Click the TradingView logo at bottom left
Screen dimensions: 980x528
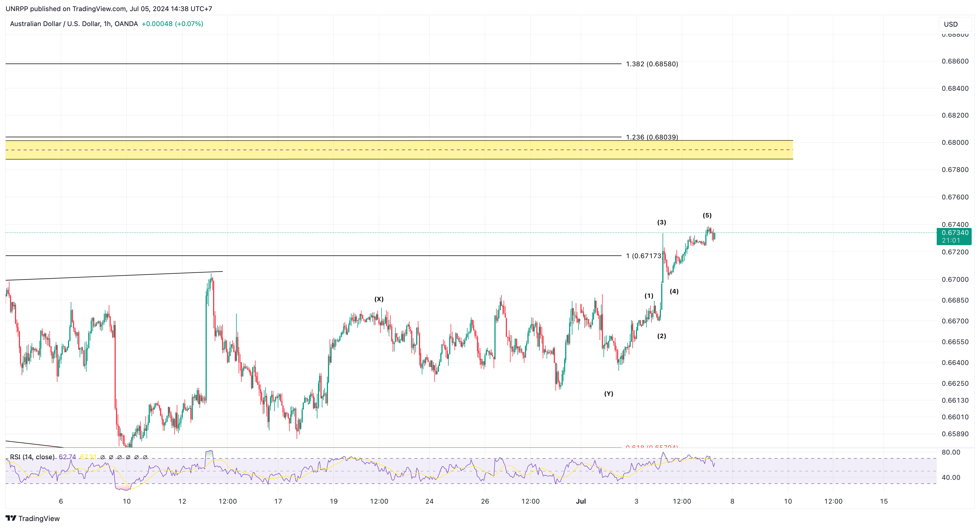coord(33,519)
